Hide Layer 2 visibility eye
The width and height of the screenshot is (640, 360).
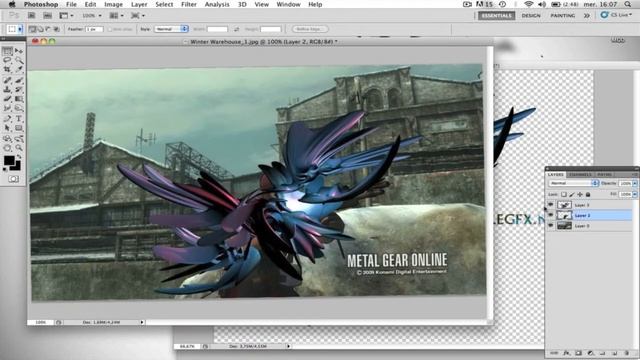tap(551, 215)
